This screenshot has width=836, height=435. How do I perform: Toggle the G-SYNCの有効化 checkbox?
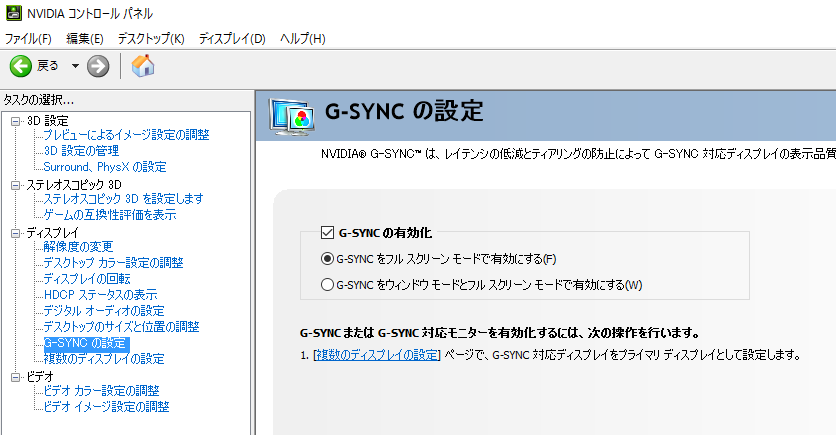tap(327, 232)
